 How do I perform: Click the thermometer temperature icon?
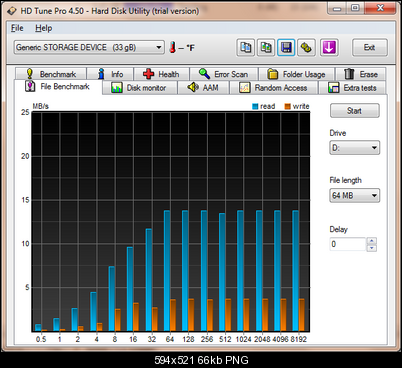[x=172, y=47]
